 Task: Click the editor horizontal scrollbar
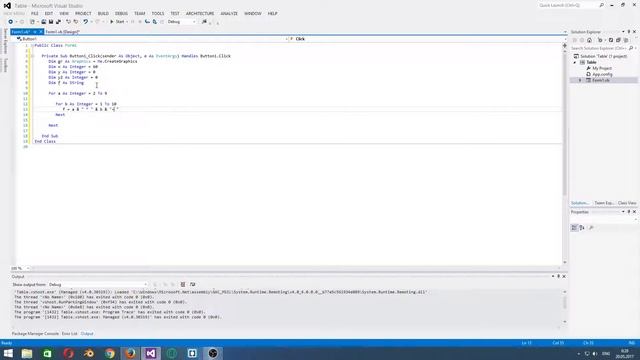(296, 268)
